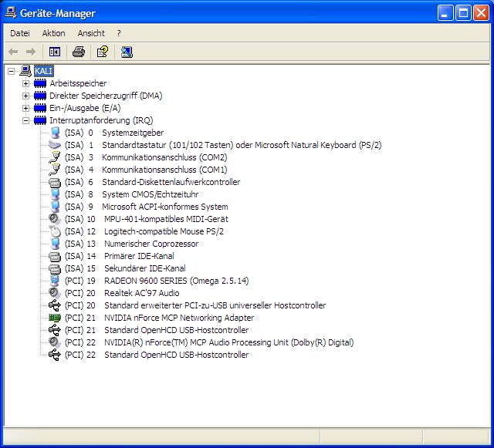This screenshot has width=494, height=448.
Task: Expand Direkter Speicherzugriff (DMA) node
Action: 25,96
